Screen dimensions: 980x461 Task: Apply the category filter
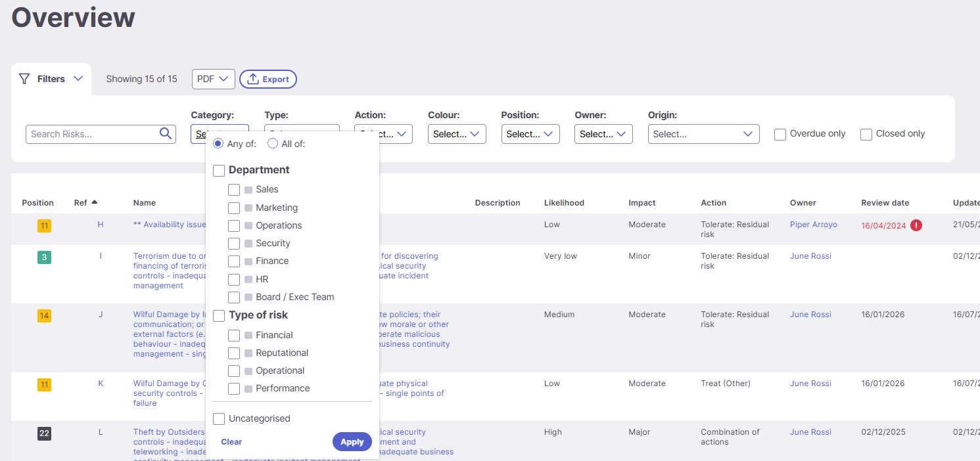pos(352,442)
